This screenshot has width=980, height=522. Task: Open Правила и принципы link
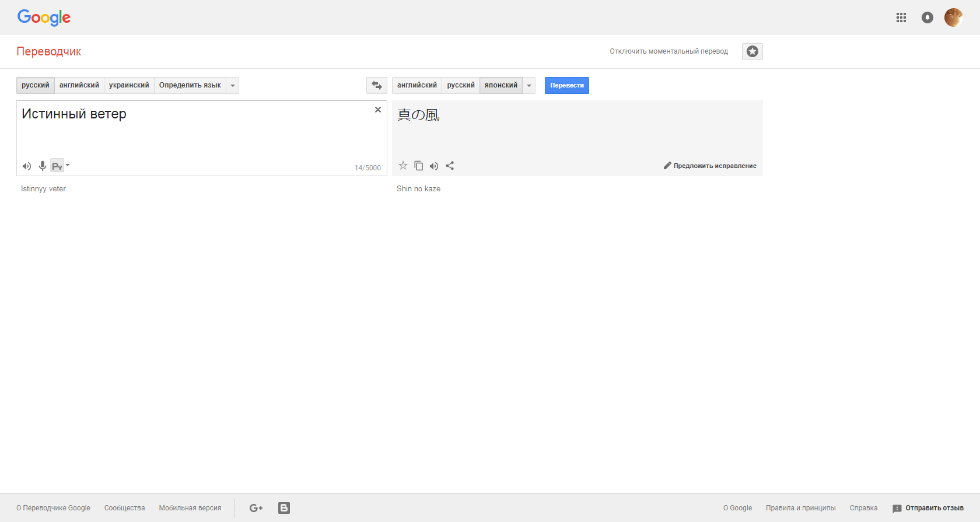tap(801, 508)
